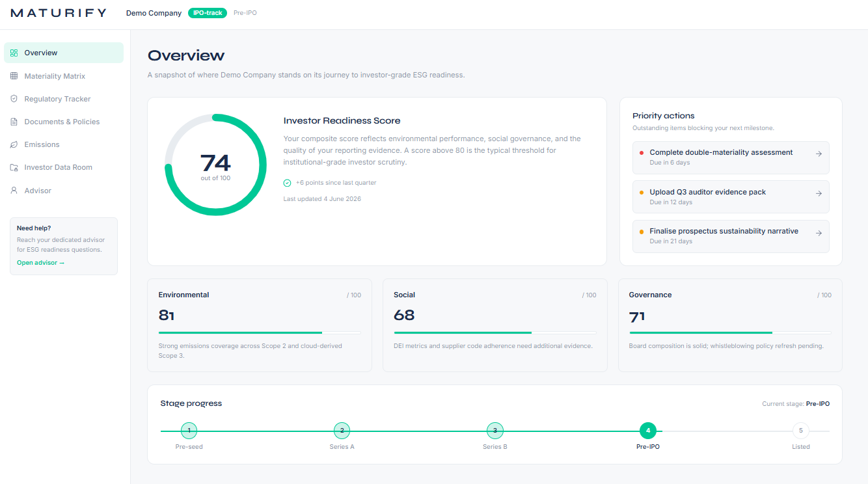
Task: Navigate to Emissions
Action: pos(64,144)
